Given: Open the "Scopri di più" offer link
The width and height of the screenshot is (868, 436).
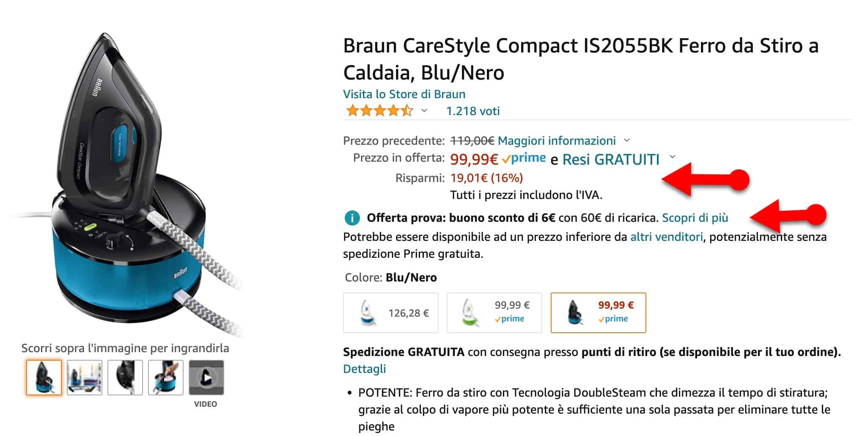Looking at the screenshot, I should tap(695, 218).
